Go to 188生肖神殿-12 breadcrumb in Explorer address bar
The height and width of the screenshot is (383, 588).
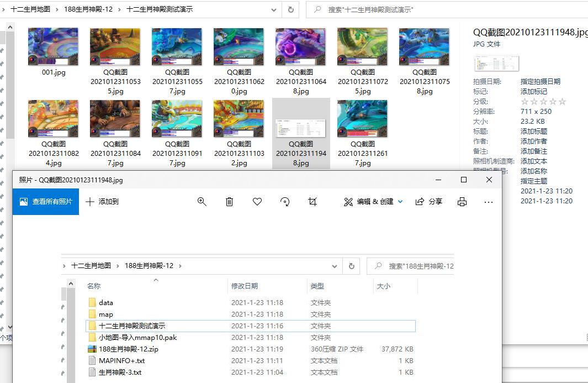[x=88, y=9]
